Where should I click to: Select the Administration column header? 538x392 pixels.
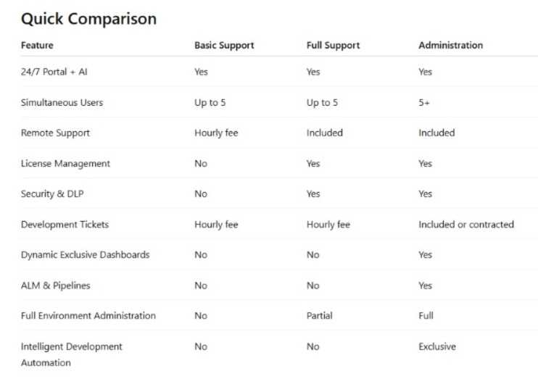[450, 45]
